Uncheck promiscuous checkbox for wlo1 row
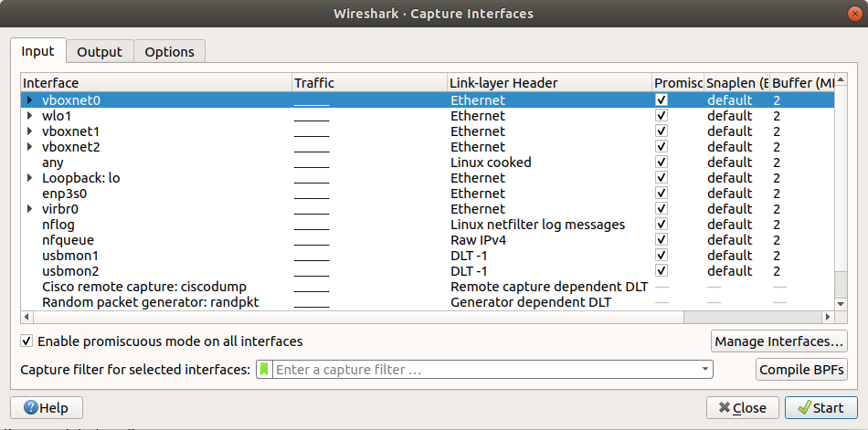The image size is (868, 430). (x=662, y=116)
